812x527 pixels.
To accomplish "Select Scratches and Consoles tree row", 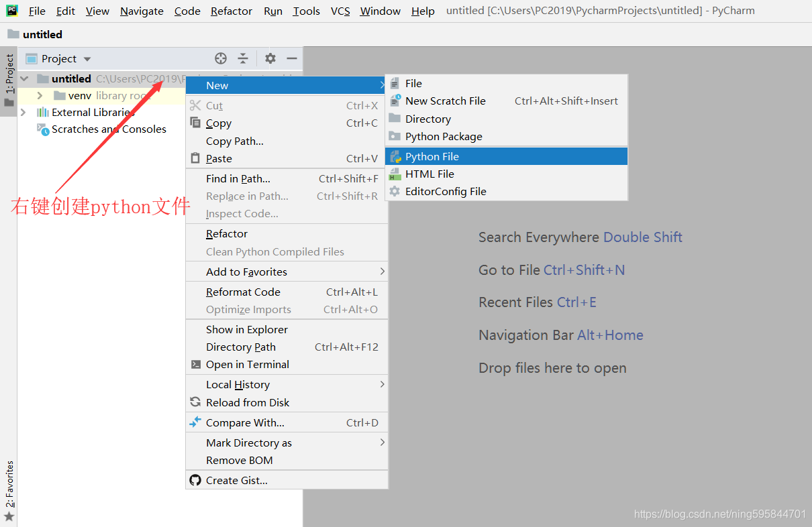I will [x=160, y=129].
